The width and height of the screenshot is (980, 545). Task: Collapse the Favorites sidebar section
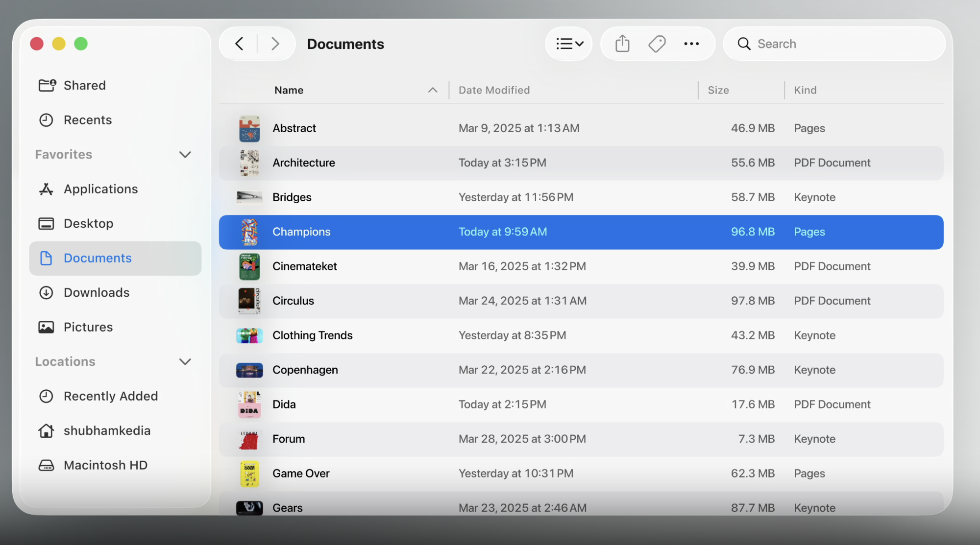[x=185, y=155]
